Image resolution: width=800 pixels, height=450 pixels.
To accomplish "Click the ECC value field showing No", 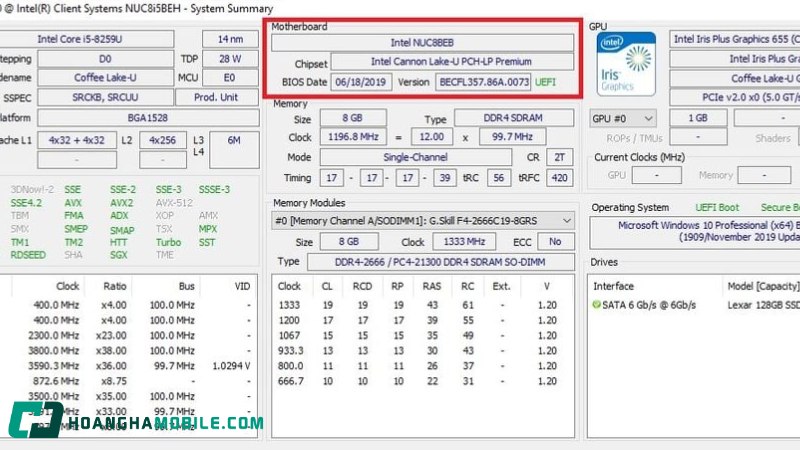I will click(554, 242).
